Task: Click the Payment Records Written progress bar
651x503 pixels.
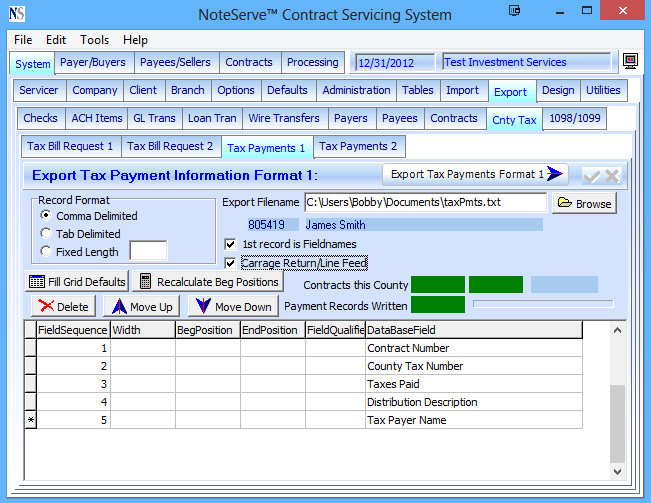Action: click(543, 303)
